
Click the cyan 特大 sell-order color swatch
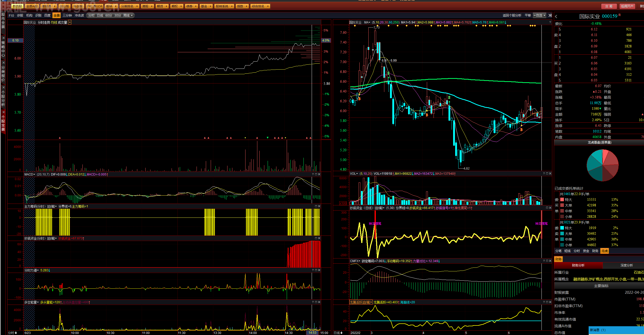tap(562, 228)
